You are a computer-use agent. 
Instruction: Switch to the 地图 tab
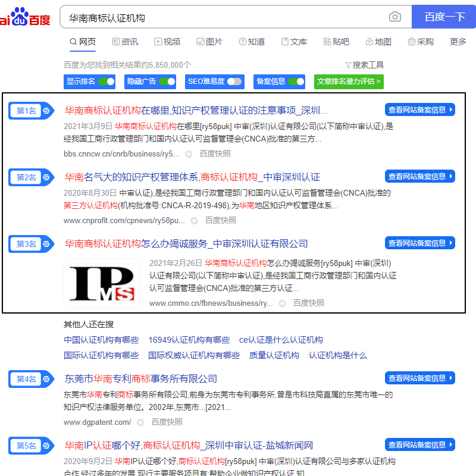pos(378,42)
